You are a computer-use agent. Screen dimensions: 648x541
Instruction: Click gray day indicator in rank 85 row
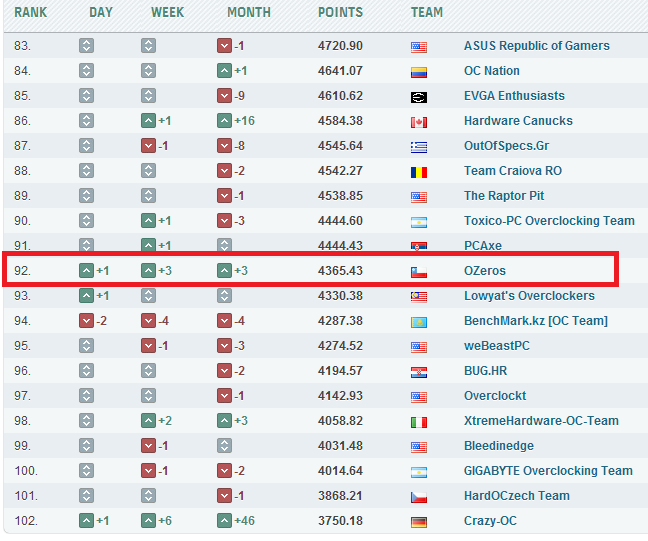pyautogui.click(x=86, y=96)
